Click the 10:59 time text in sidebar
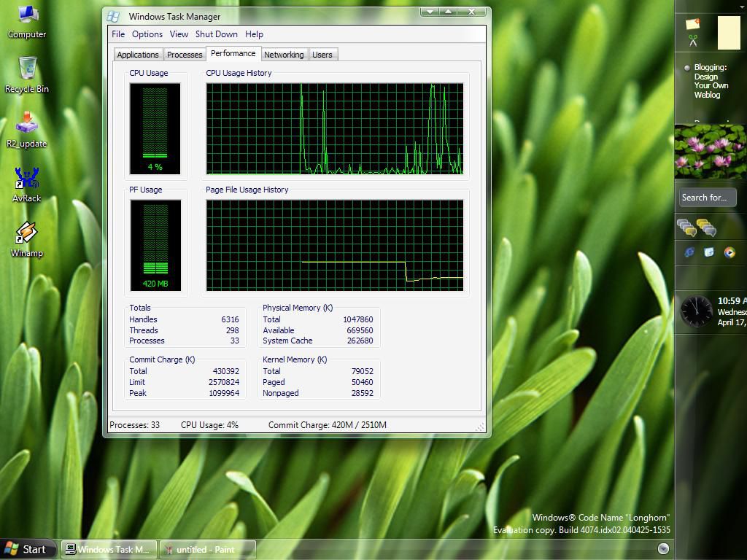This screenshot has height=560, width=747. pyautogui.click(x=731, y=301)
